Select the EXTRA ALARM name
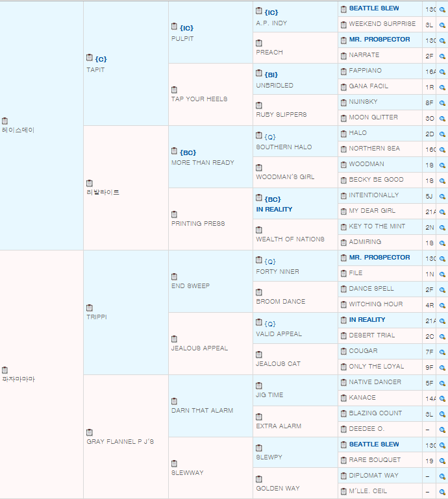The image size is (448, 499). pyautogui.click(x=279, y=426)
